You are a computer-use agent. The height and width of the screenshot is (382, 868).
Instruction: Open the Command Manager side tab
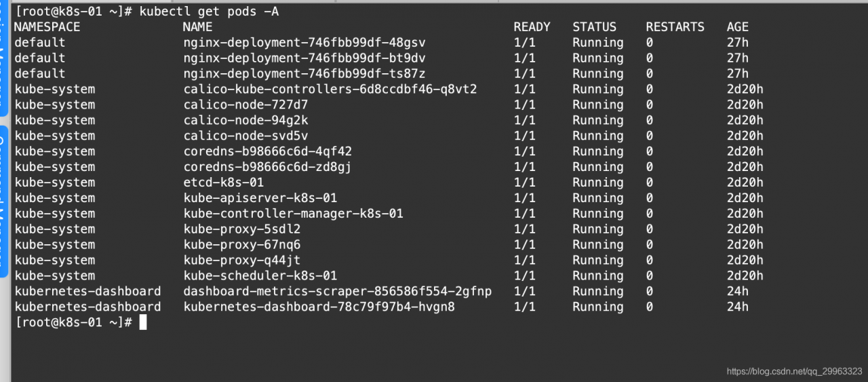pos(3,204)
